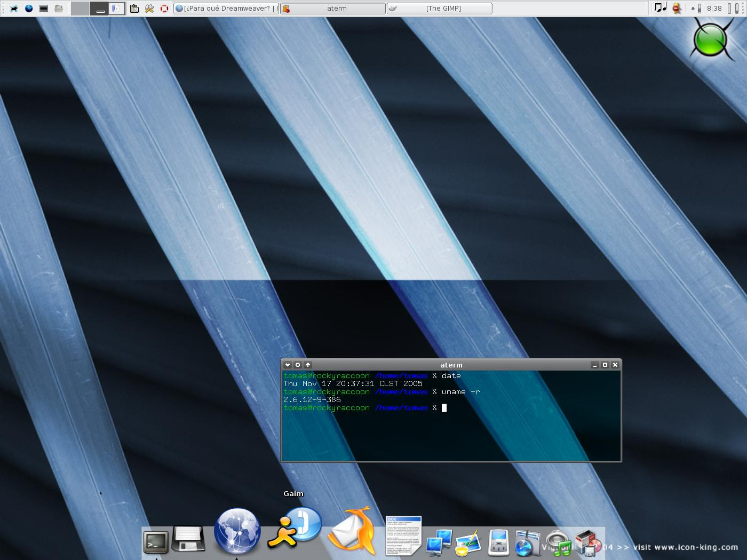Open settings via wrench and screwdriver icon
747x560 pixels.
click(149, 9)
